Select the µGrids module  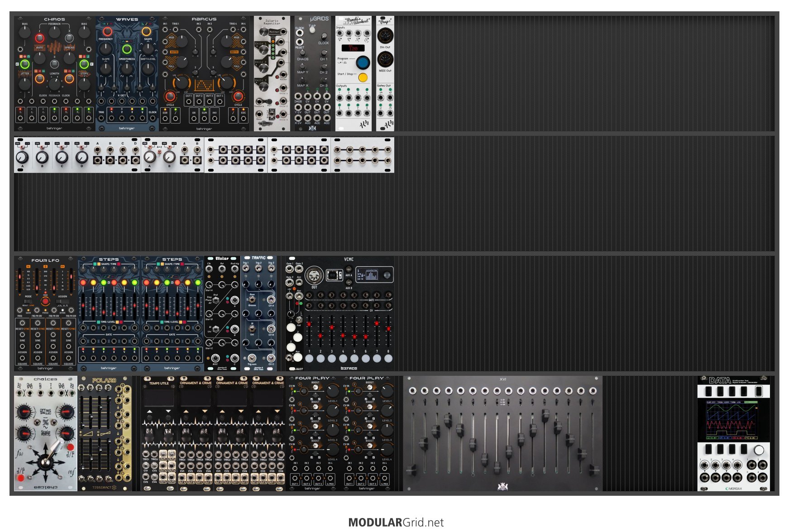pos(313,74)
